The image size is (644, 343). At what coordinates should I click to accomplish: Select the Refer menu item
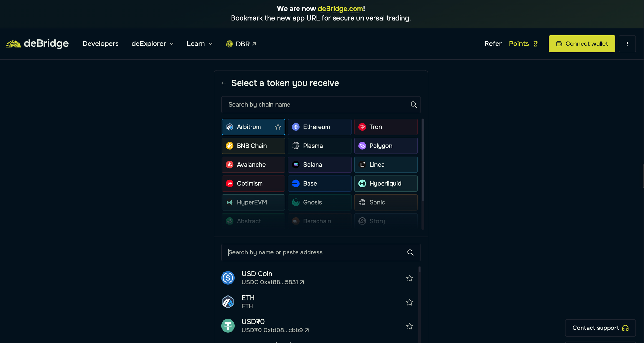(493, 43)
